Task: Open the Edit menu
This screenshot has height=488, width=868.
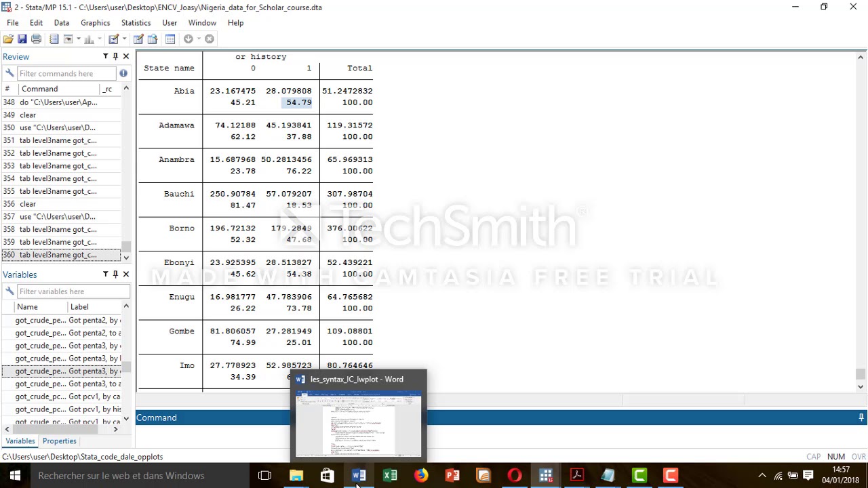Action: (36, 22)
